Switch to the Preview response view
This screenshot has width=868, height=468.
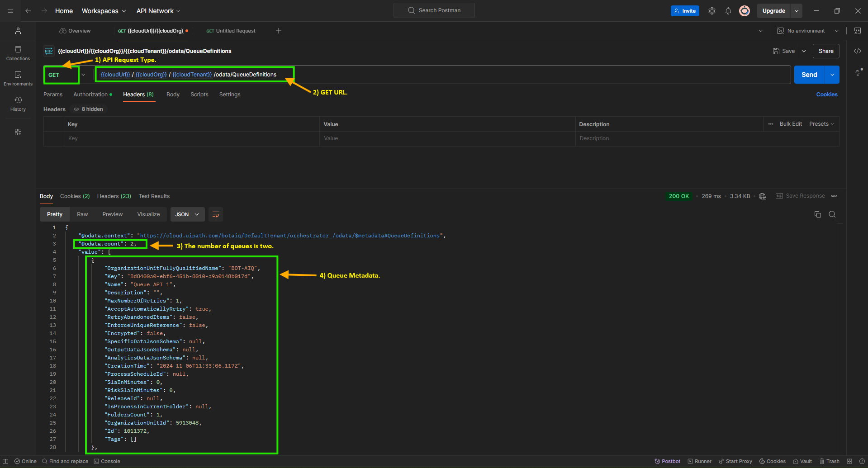point(113,214)
